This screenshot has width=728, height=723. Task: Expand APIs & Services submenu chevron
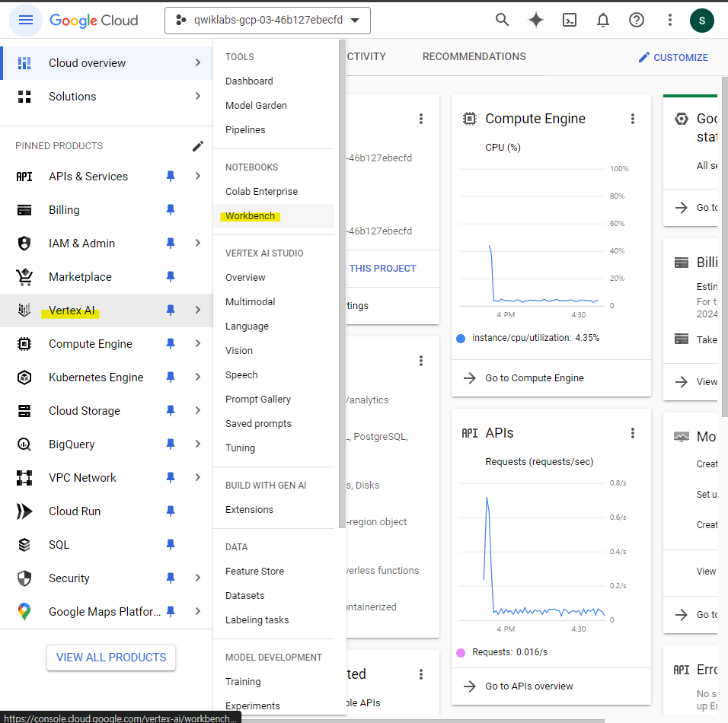click(x=198, y=176)
